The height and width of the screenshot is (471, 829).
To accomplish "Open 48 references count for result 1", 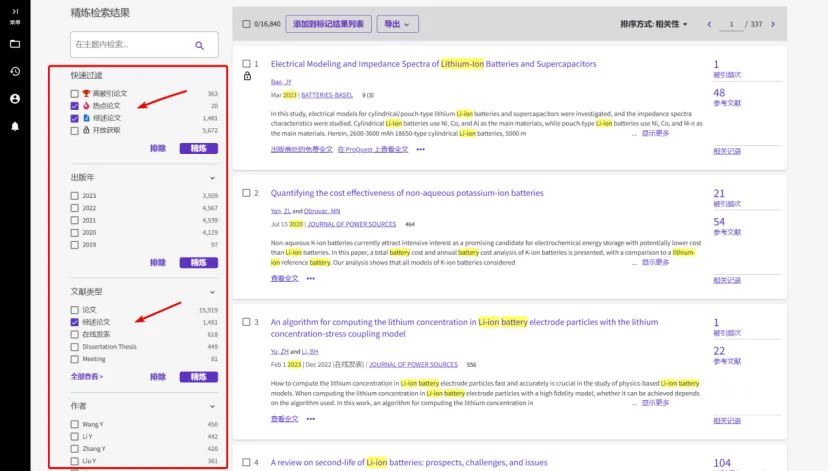I will [x=719, y=93].
